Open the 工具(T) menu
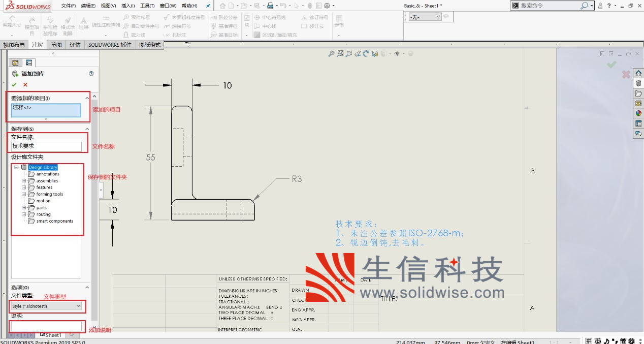 [147, 6]
